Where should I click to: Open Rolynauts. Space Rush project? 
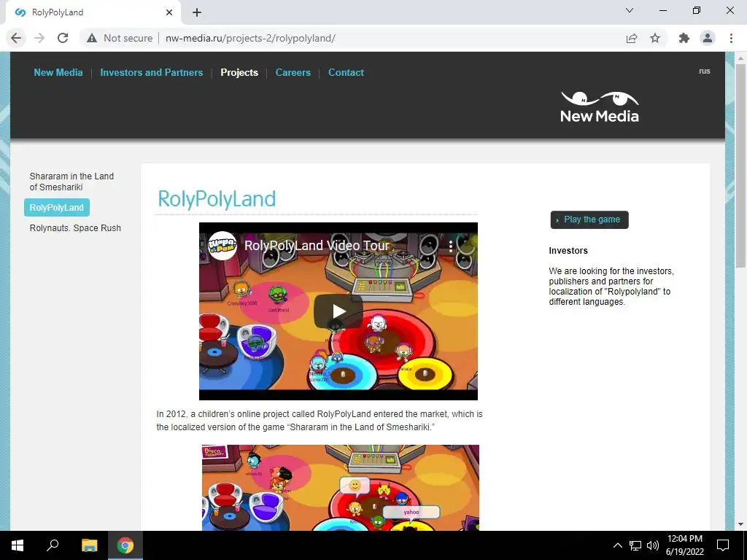75,228
